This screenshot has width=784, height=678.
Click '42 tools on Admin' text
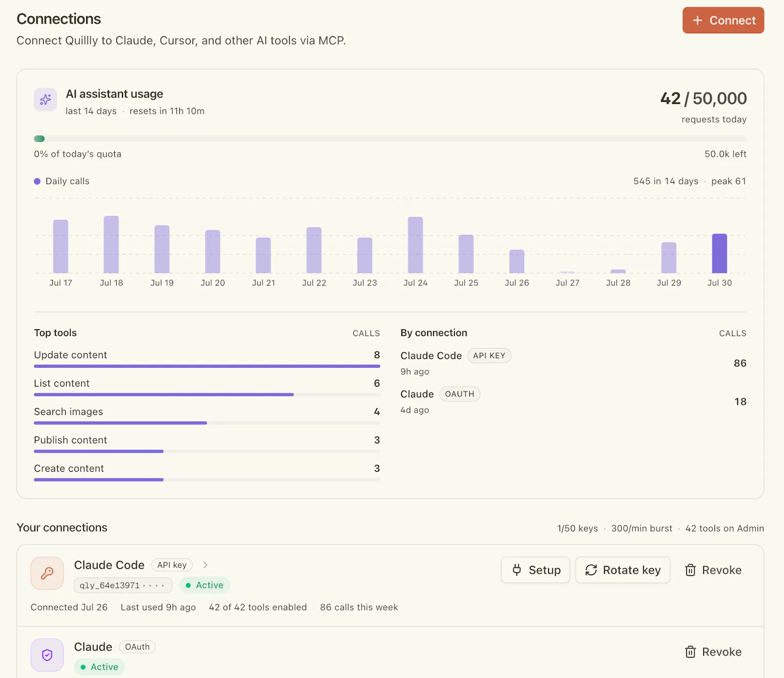(x=724, y=528)
